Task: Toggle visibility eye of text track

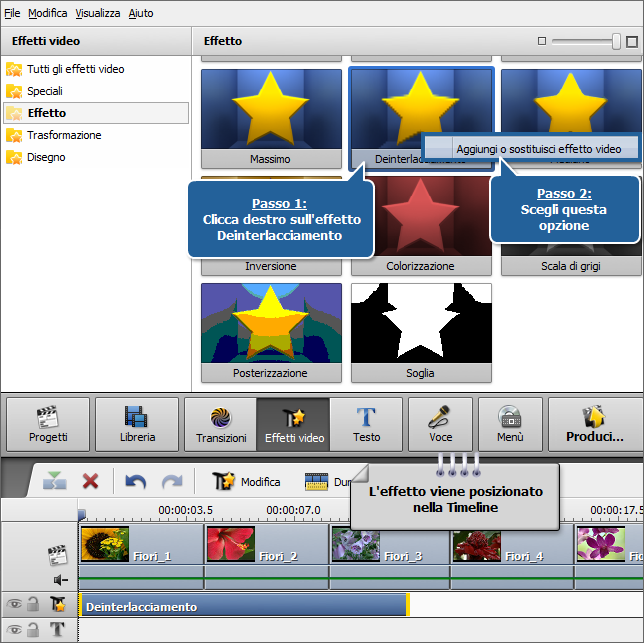Action: 14,630
